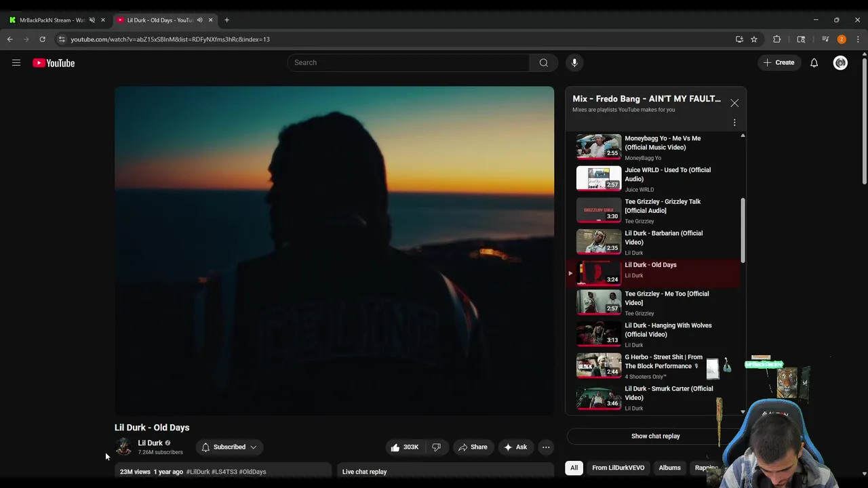This screenshot has height=488, width=868.
Task: Go back with the browser back arrow
Action: 10,39
